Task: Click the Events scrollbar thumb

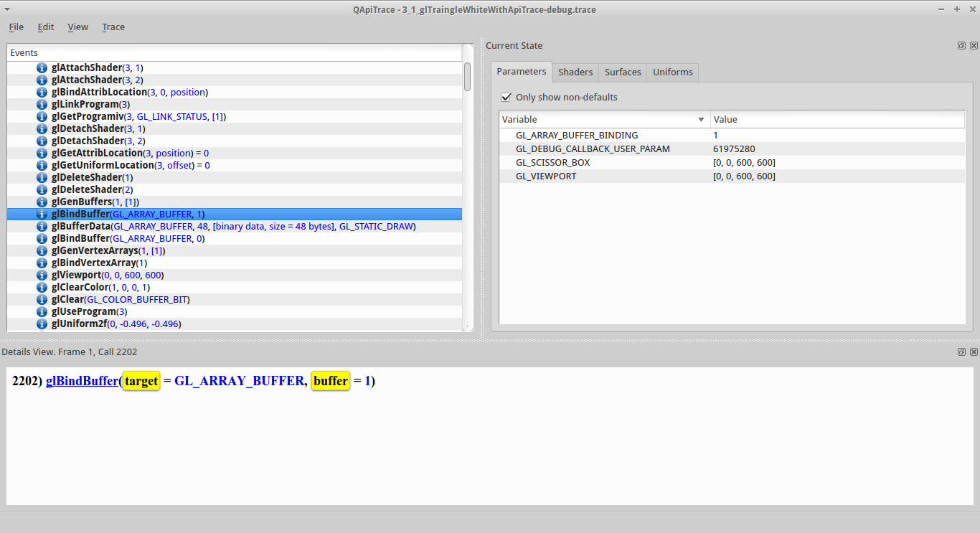Action: [468, 77]
